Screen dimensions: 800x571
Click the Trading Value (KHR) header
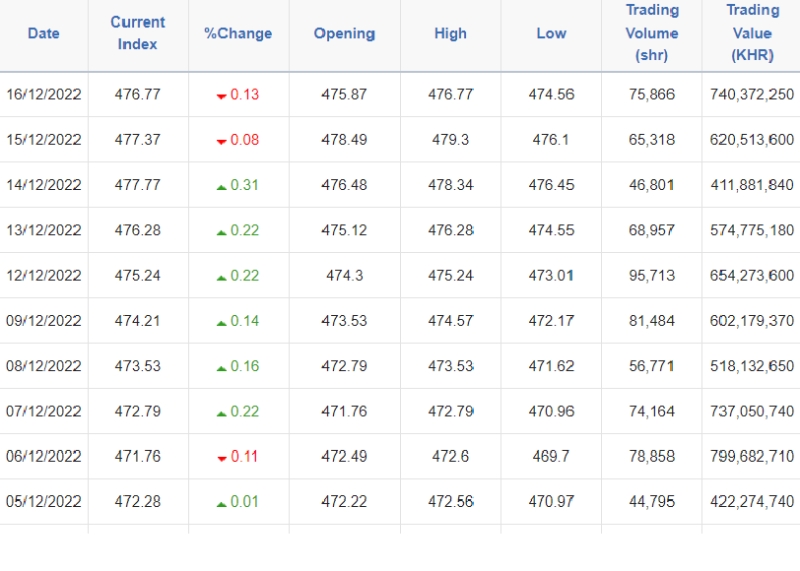(752, 34)
